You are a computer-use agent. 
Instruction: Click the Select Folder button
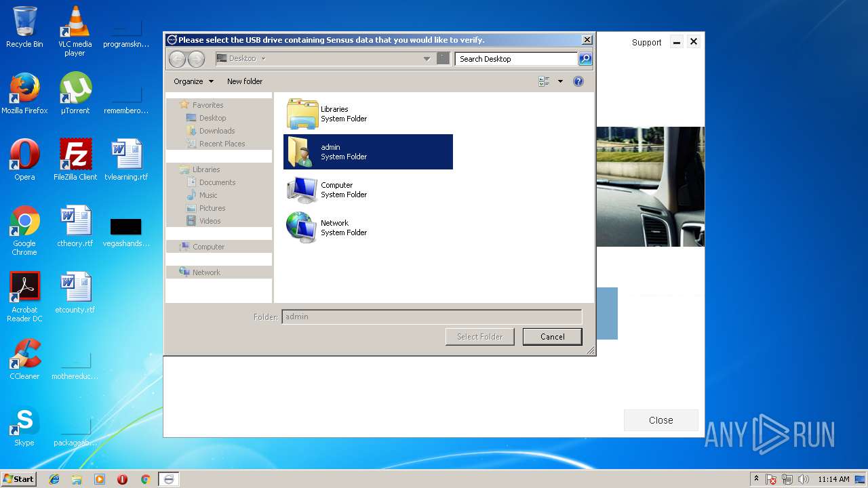(x=479, y=337)
